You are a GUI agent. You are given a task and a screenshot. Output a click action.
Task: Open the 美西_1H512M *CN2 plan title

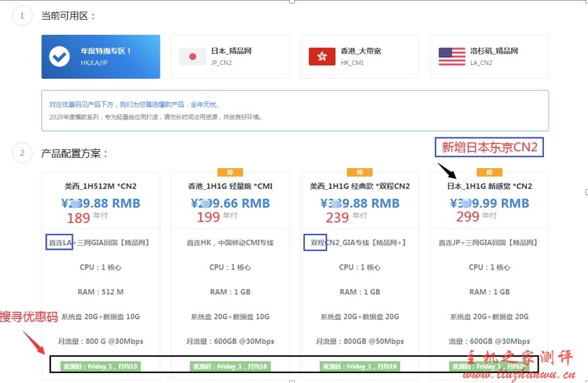[x=101, y=187]
